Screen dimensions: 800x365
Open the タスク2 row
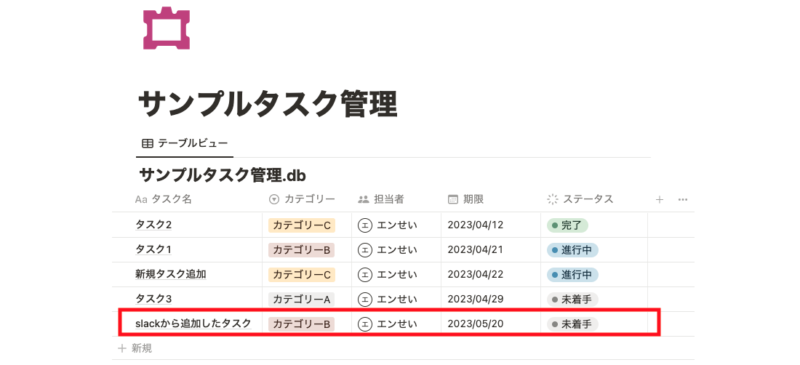pos(153,225)
